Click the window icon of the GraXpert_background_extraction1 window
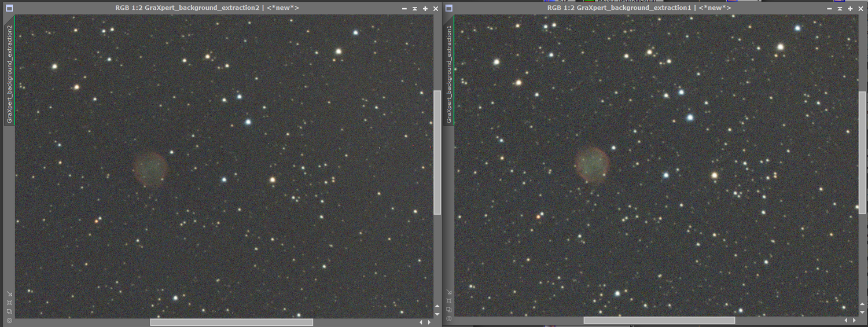 pos(449,8)
